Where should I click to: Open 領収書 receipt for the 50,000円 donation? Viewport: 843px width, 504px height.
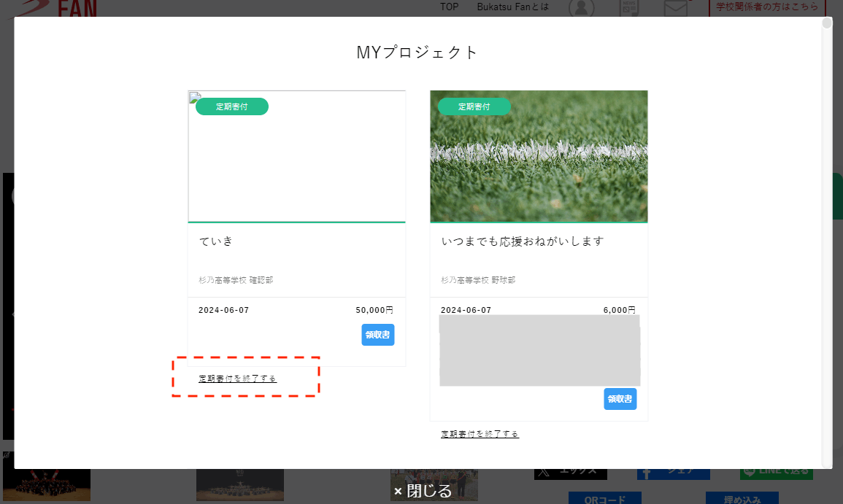tap(378, 335)
